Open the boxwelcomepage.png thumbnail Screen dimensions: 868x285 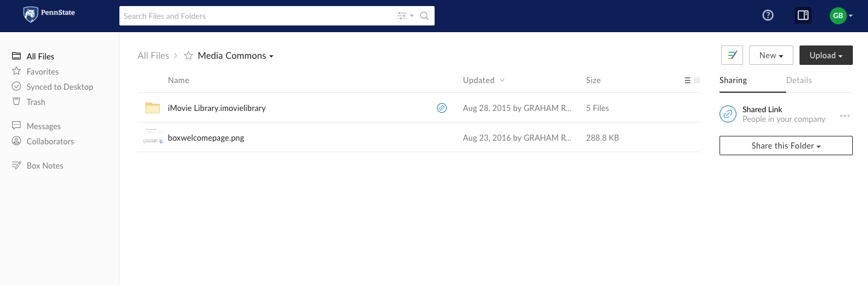point(153,138)
